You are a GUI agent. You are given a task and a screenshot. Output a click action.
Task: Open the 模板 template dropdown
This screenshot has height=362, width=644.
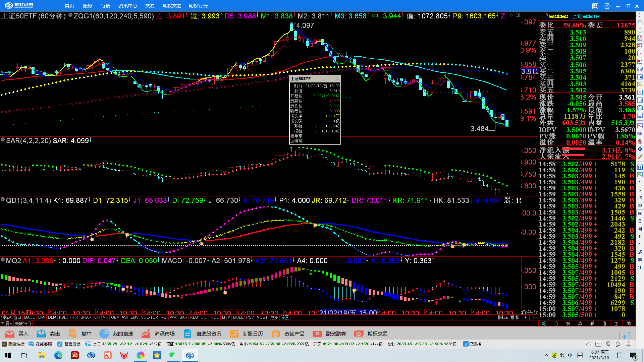[515, 317]
